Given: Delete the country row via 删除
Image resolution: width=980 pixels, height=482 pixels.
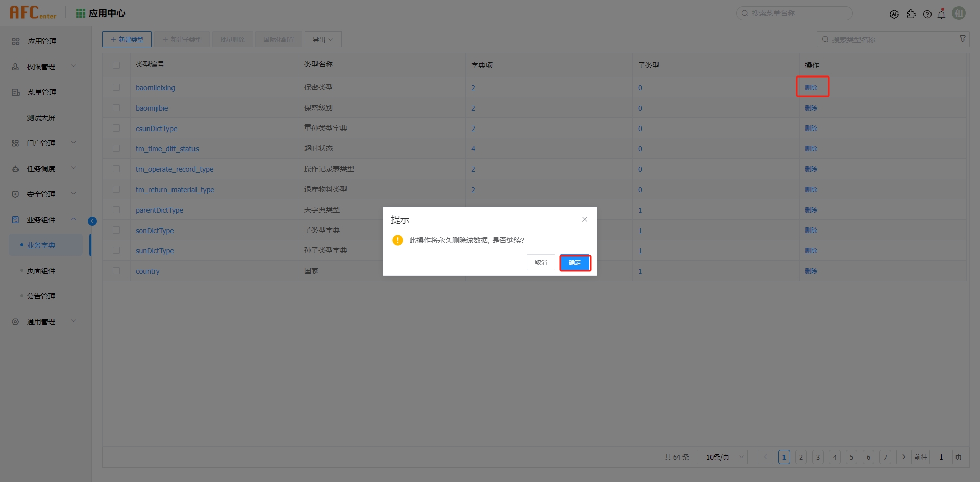Looking at the screenshot, I should coord(811,271).
